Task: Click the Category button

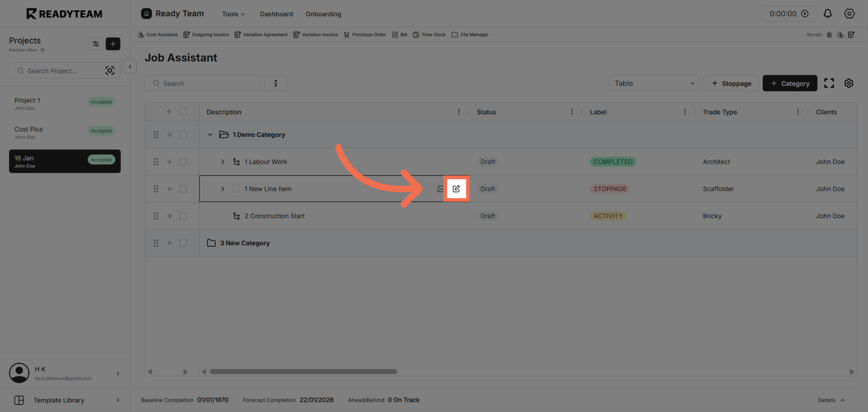Action: tap(790, 83)
